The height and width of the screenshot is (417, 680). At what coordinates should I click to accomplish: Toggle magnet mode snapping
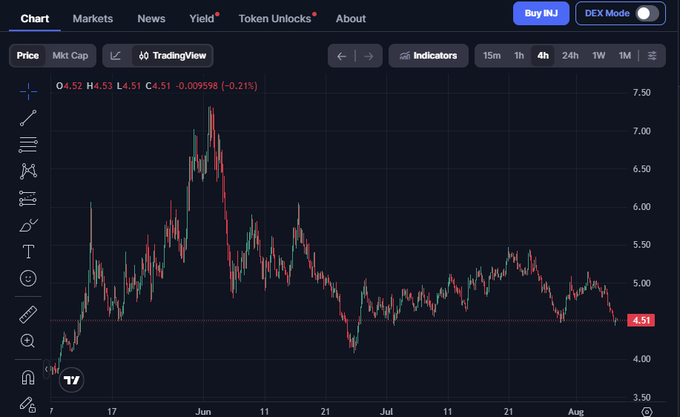28,378
